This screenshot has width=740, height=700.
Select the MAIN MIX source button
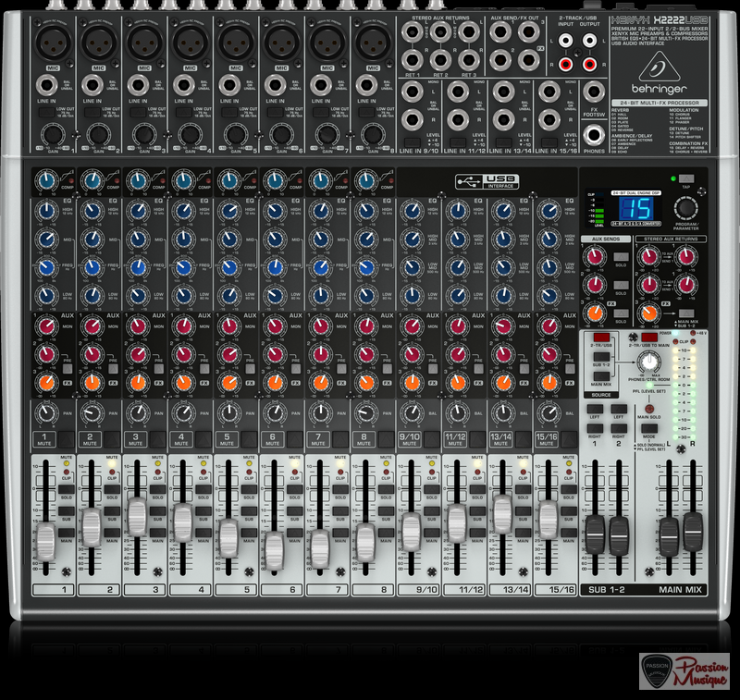tap(601, 376)
